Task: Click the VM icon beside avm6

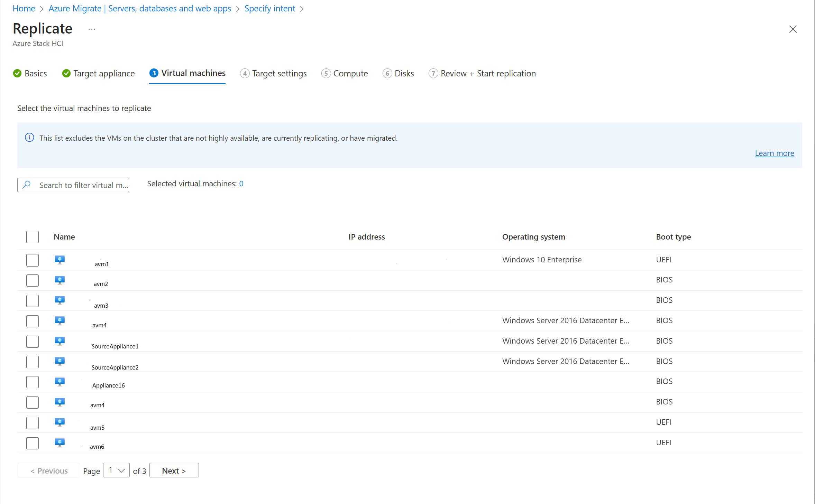Action: pyautogui.click(x=60, y=443)
